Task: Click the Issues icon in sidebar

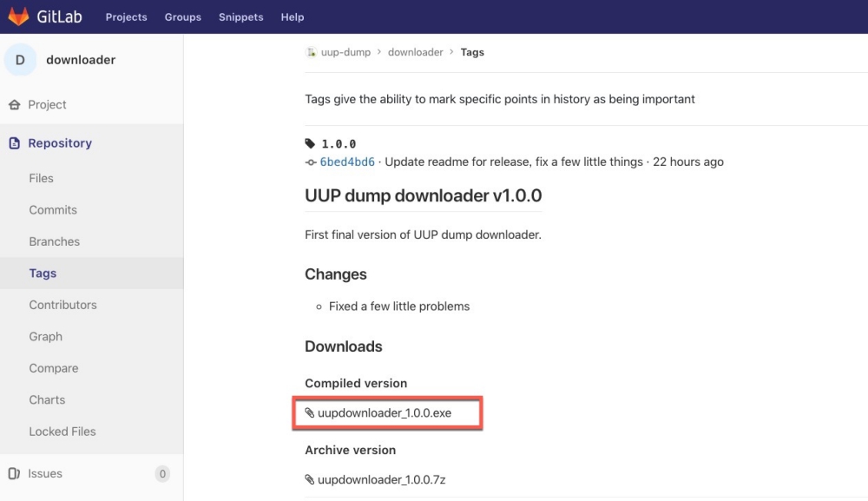Action: [14, 474]
